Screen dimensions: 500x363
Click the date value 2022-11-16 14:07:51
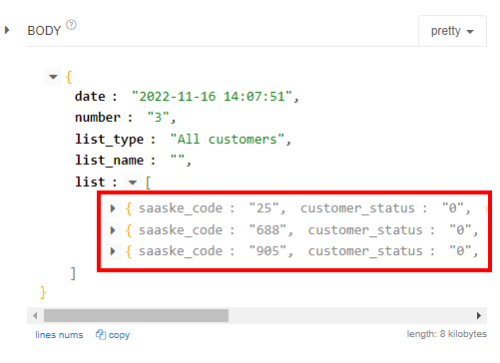tap(212, 97)
